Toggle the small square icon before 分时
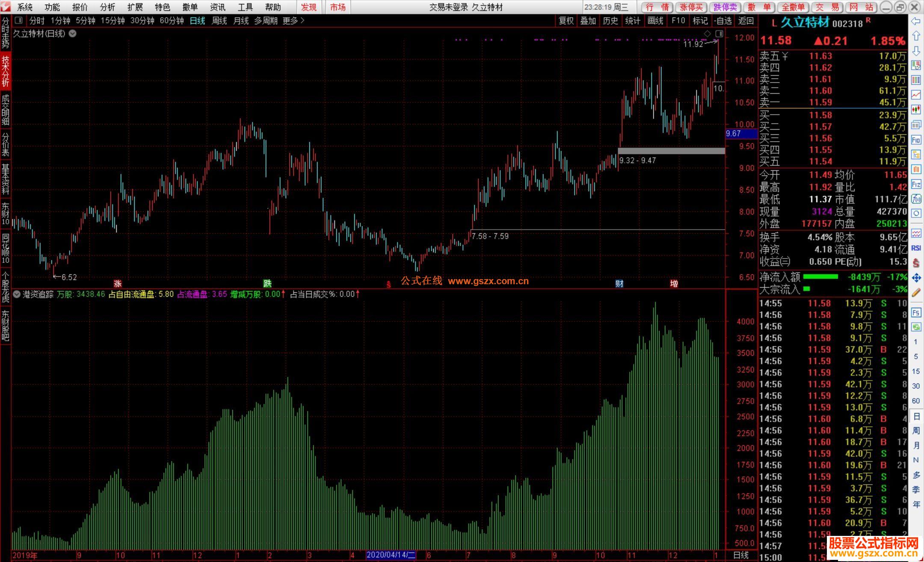 tap(18, 20)
